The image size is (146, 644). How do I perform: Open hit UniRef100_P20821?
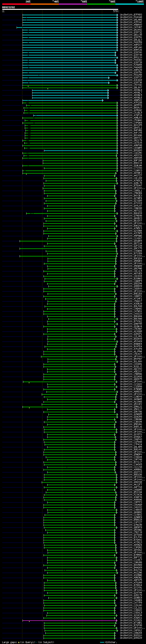[x=131, y=620]
